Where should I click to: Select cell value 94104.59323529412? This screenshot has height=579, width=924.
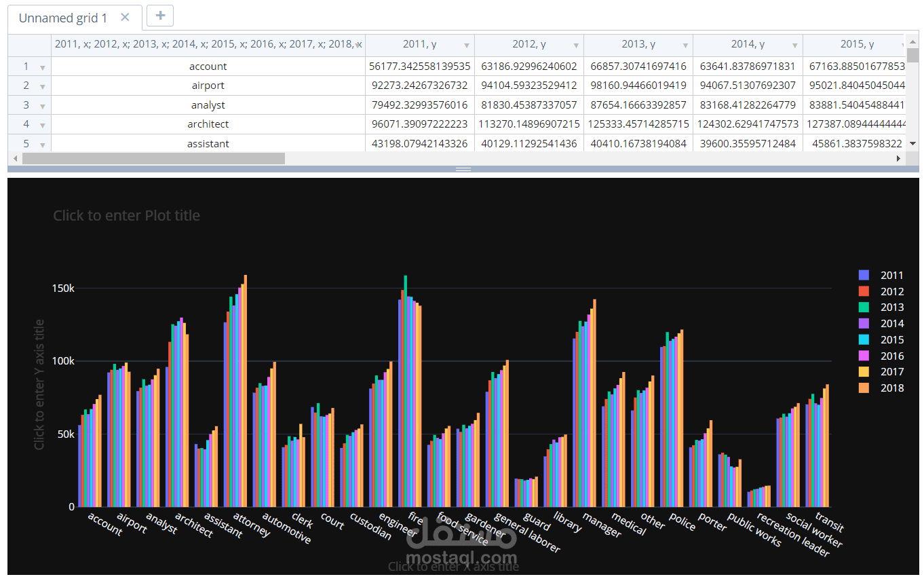(529, 86)
